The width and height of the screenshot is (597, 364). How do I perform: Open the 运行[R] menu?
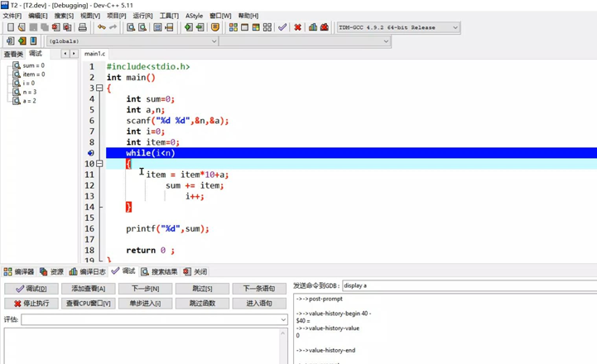pyautogui.click(x=142, y=16)
